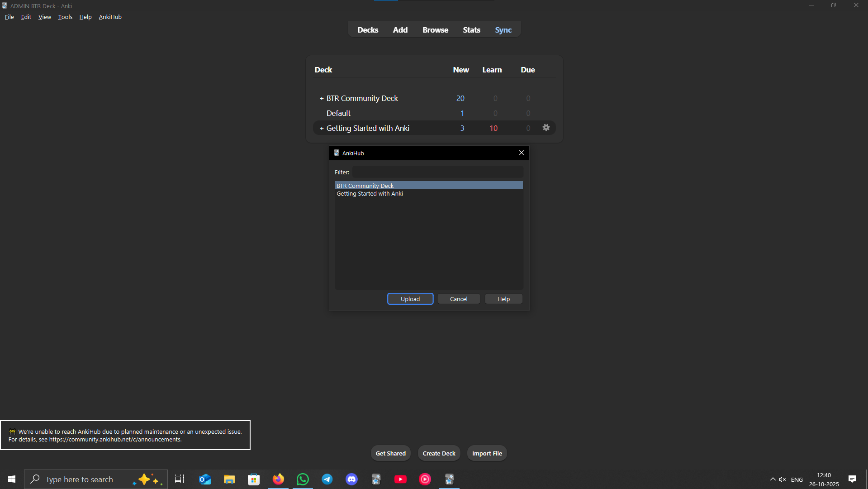Open File Explorer from the taskbar
868x489 pixels.
coord(229,479)
